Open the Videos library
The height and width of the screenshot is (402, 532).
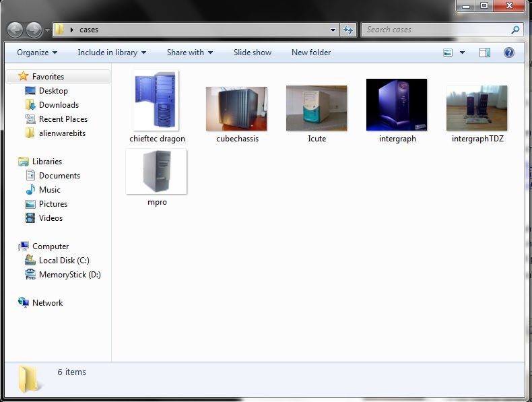[51, 218]
